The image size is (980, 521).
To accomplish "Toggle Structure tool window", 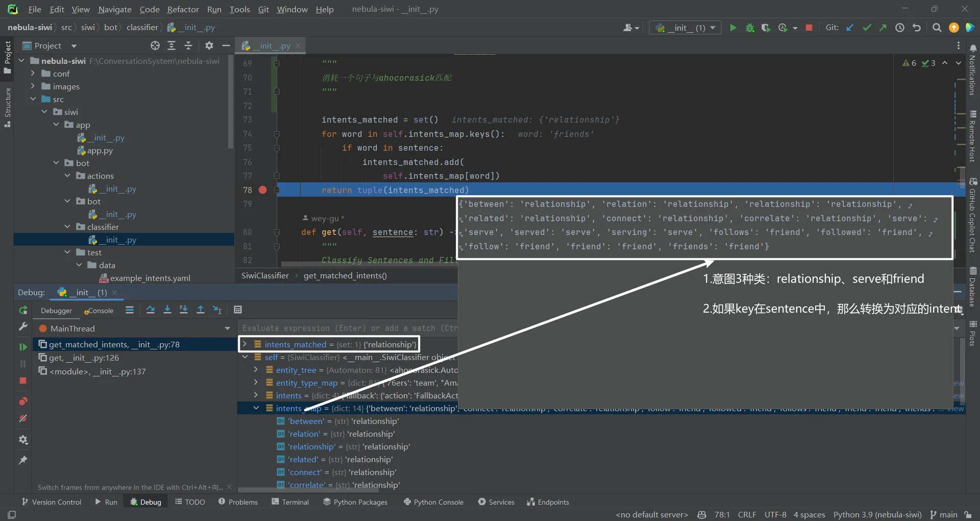I will tap(7, 108).
